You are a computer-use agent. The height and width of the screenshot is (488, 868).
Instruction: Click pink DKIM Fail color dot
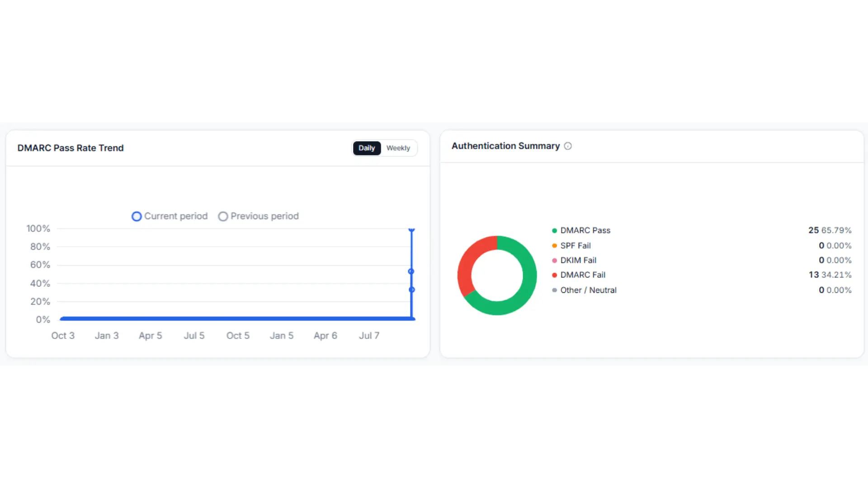click(554, 260)
